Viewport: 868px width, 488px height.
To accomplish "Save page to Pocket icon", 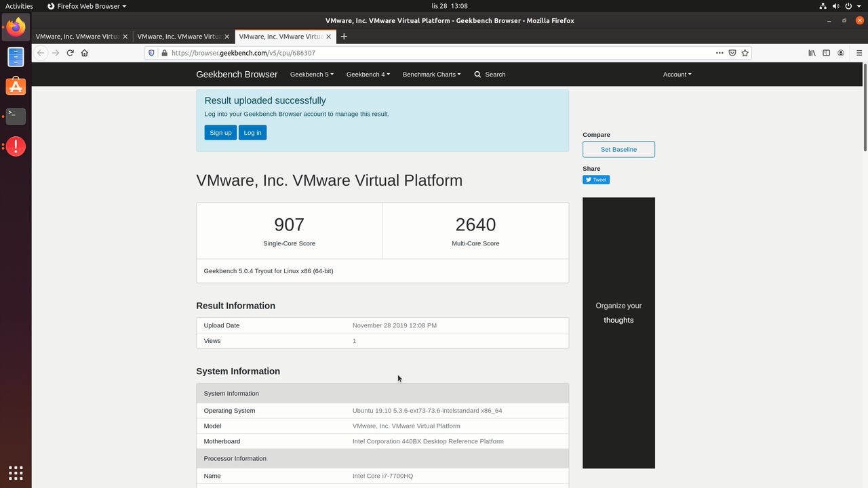I will (732, 53).
